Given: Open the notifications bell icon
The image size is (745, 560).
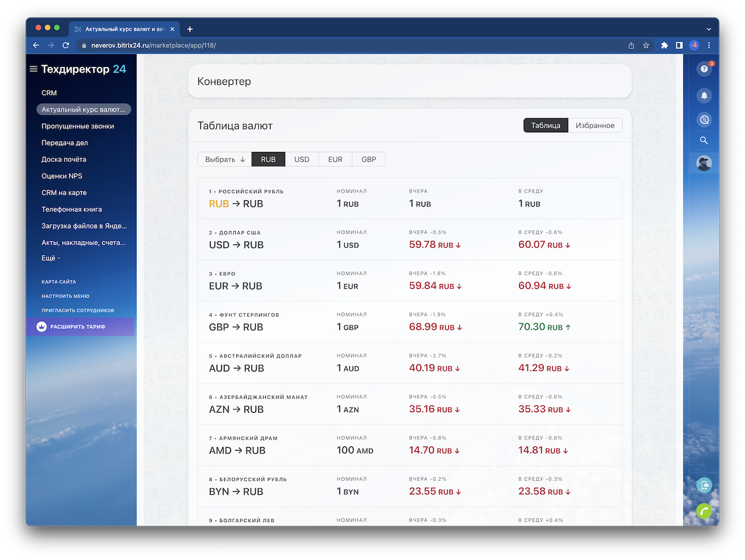Looking at the screenshot, I should pyautogui.click(x=704, y=95).
